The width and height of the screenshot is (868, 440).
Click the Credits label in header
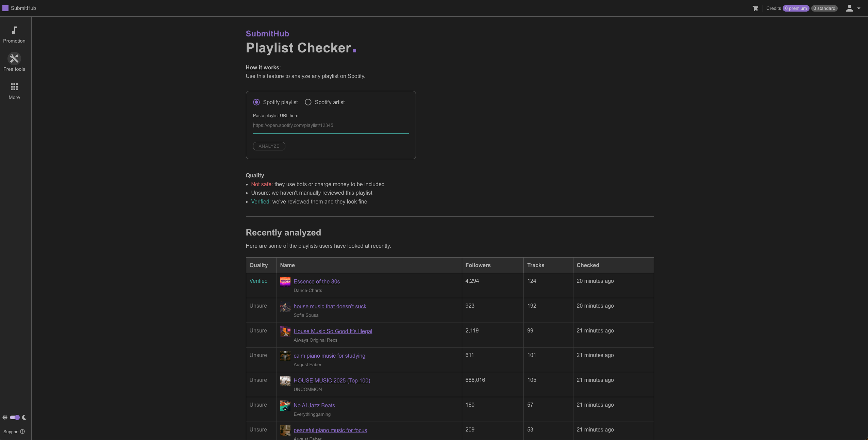773,8
